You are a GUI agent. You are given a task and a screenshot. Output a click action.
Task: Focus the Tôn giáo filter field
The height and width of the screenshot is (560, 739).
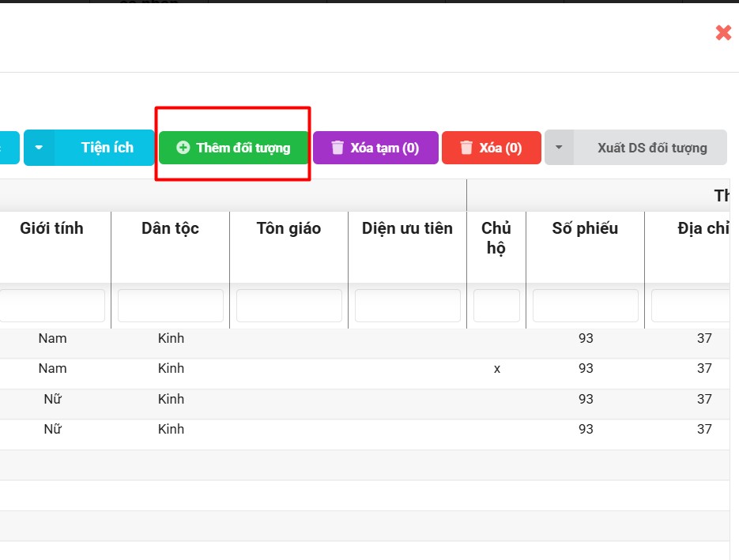click(288, 306)
